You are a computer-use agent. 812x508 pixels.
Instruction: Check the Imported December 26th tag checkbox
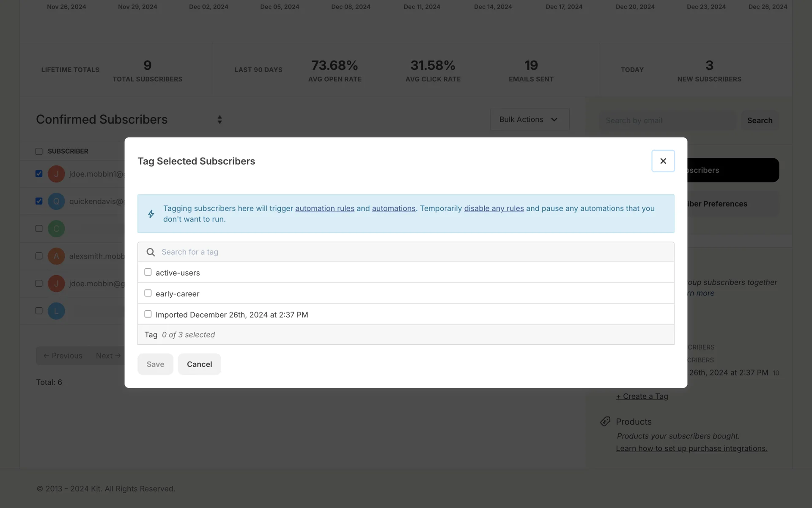[148, 314]
